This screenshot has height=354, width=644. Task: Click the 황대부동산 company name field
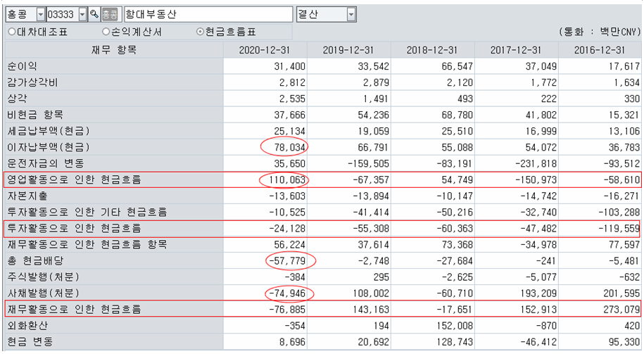pyautogui.click(x=208, y=15)
